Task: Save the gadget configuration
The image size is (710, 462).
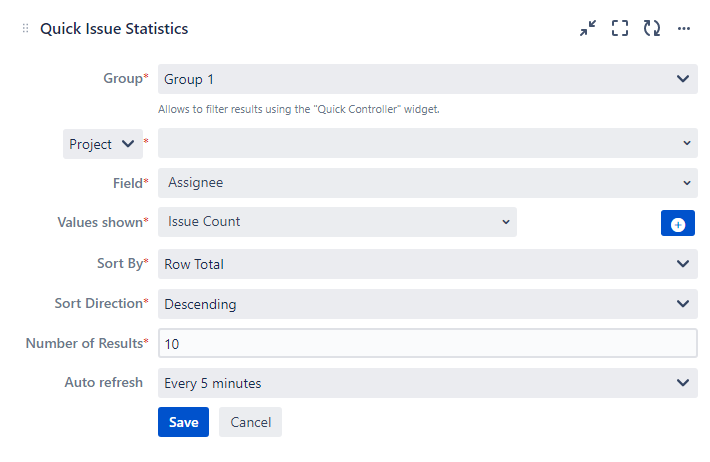Action: [x=183, y=422]
